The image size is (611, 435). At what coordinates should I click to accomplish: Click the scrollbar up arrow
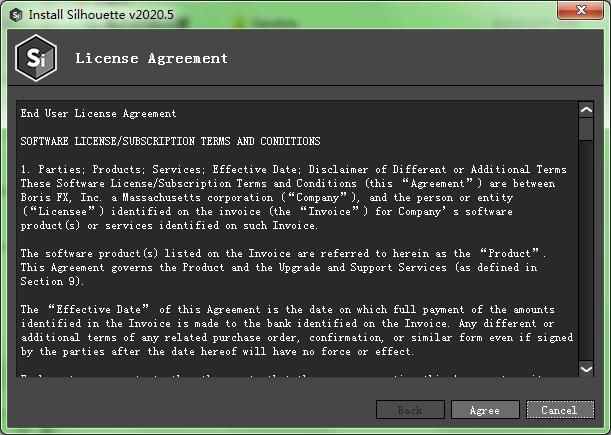click(x=586, y=110)
